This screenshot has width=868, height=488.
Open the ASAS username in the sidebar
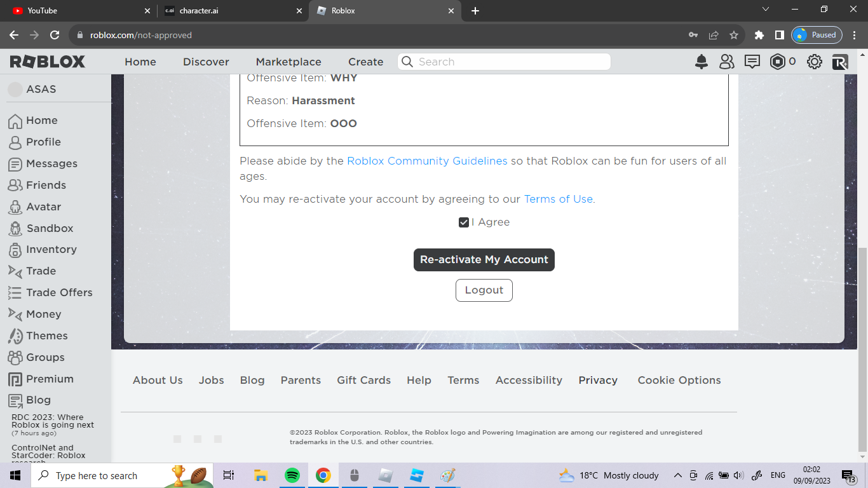pyautogui.click(x=41, y=90)
